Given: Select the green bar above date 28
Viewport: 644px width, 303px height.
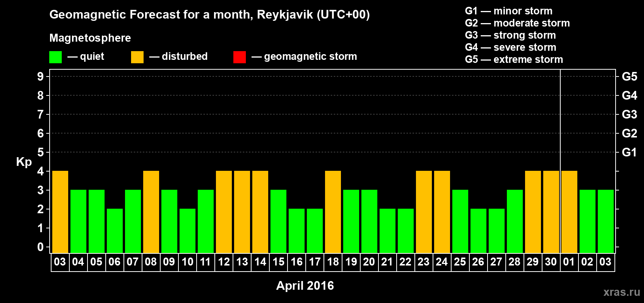Looking at the screenshot, I should [515, 222].
